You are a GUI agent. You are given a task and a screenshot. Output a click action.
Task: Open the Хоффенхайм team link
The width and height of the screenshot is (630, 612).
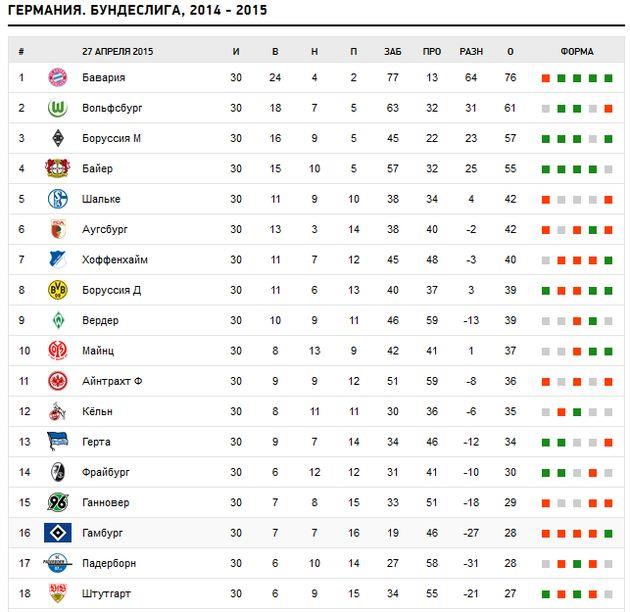(x=115, y=260)
